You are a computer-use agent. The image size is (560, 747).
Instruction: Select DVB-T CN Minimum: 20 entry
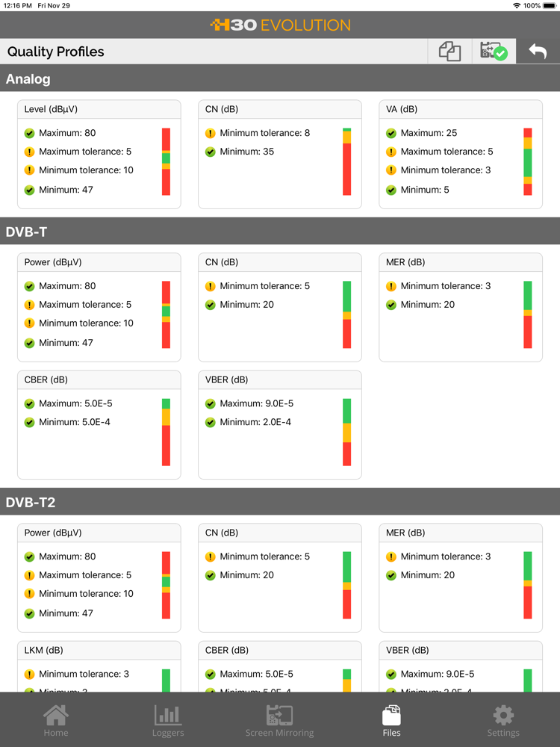pyautogui.click(x=246, y=305)
